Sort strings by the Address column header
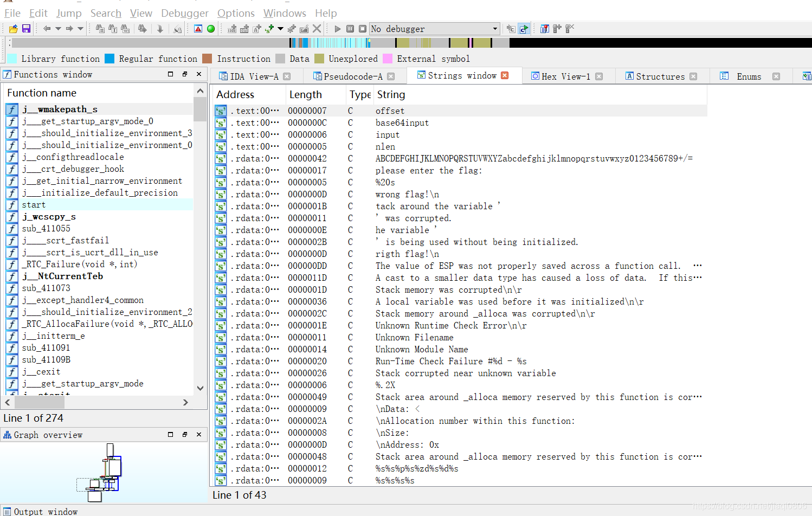 (x=249, y=94)
